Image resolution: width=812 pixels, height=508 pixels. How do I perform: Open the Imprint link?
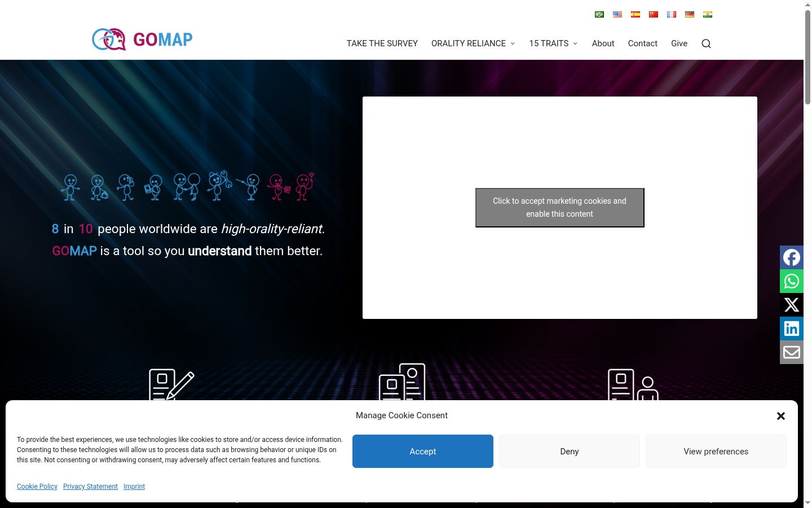(x=134, y=487)
